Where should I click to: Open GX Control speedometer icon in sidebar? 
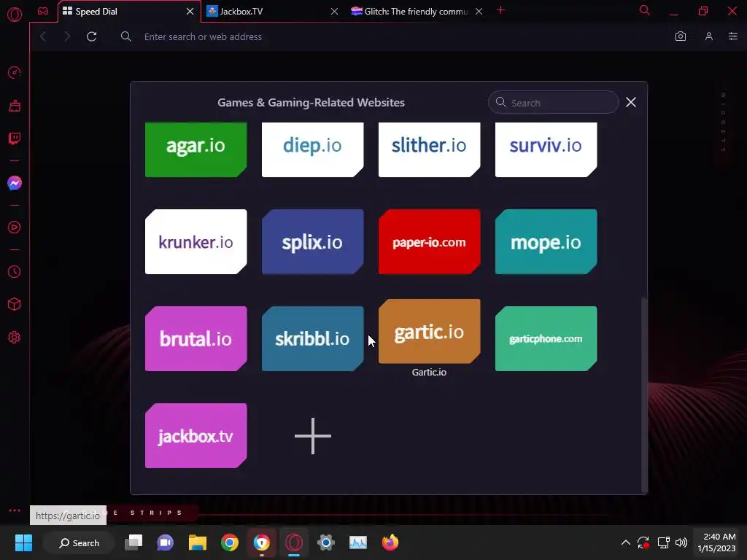click(15, 72)
